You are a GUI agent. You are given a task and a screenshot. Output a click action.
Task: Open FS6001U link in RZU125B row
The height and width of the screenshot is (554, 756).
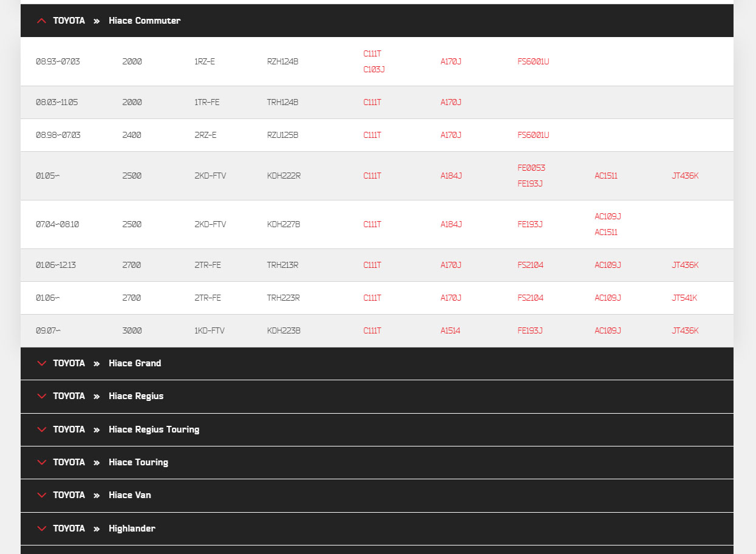[533, 135]
